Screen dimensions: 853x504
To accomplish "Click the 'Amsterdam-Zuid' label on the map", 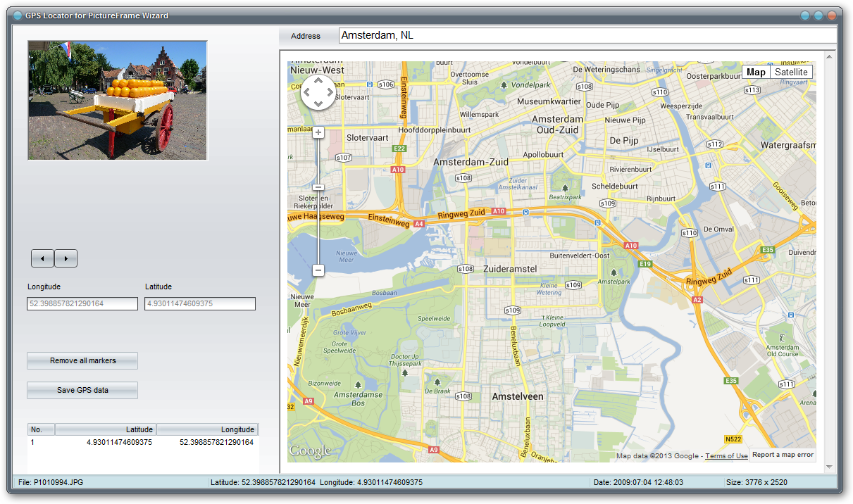I will coord(471,162).
